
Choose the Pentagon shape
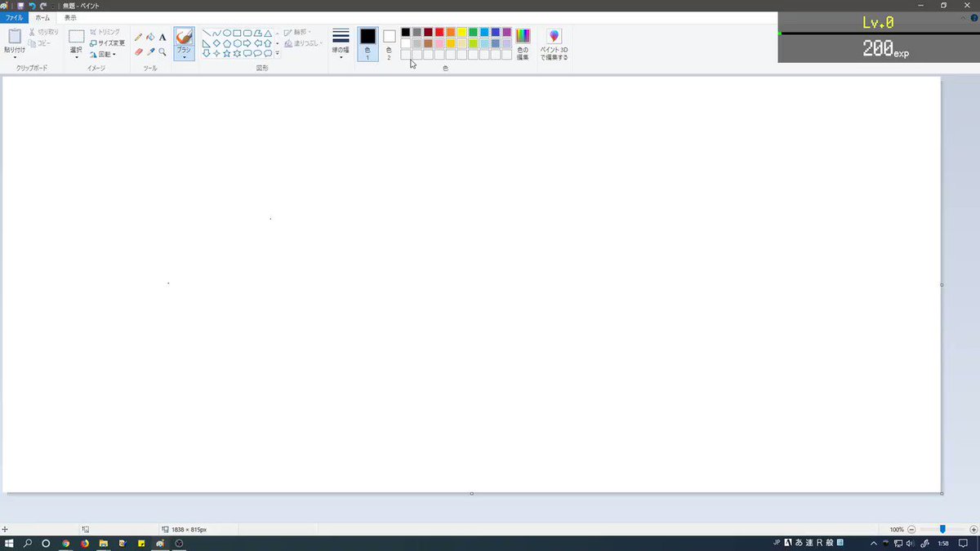coord(227,43)
